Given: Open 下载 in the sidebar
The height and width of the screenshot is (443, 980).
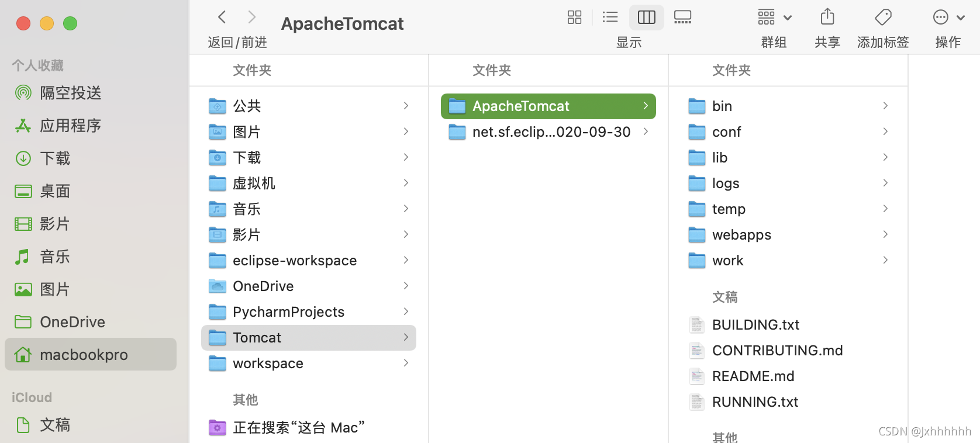Looking at the screenshot, I should pyautogui.click(x=91, y=158).
